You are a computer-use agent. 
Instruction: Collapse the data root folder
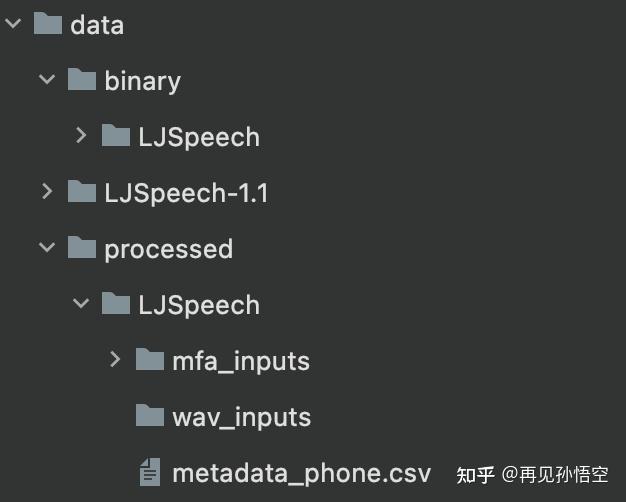pyautogui.click(x=13, y=24)
